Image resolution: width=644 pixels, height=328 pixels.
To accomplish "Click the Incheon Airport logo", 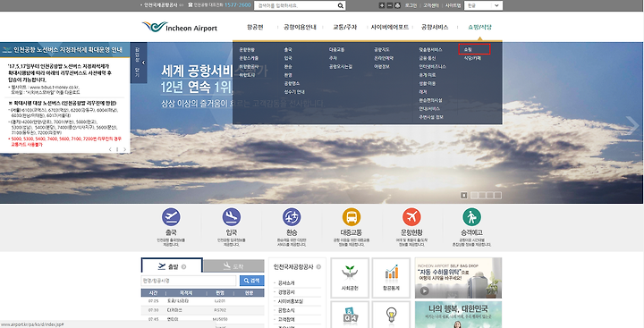I will pyautogui.click(x=180, y=27).
